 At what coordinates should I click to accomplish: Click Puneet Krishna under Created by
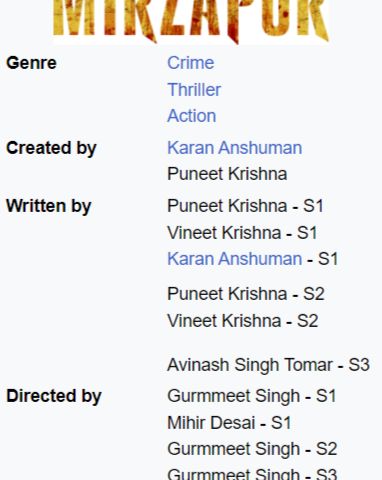coord(227,174)
